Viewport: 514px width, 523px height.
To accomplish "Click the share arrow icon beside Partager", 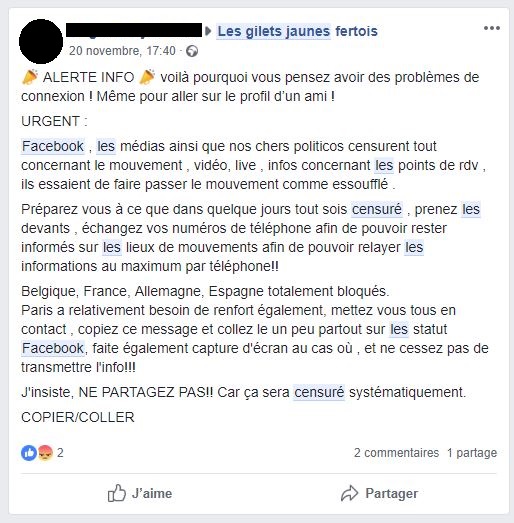I will click(349, 493).
